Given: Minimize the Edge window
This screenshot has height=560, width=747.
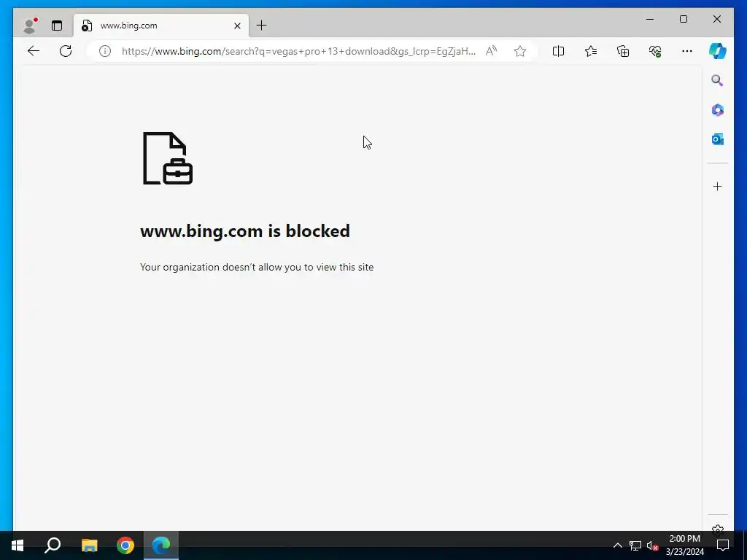Looking at the screenshot, I should tap(650, 19).
